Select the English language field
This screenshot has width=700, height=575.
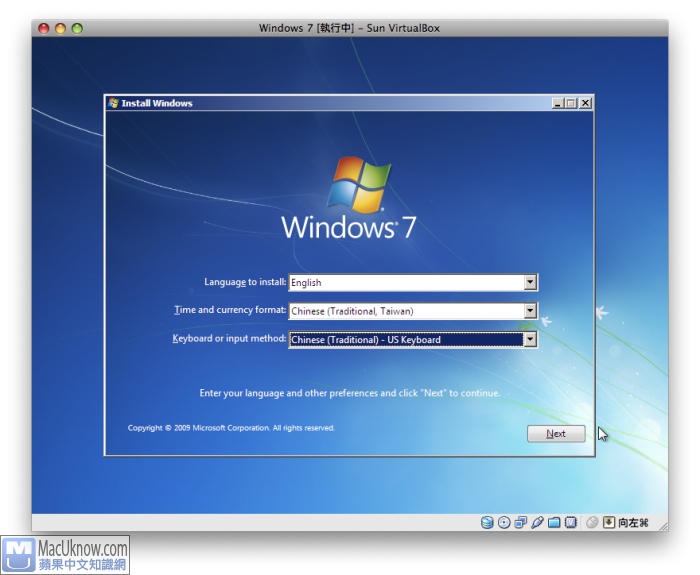click(x=413, y=282)
